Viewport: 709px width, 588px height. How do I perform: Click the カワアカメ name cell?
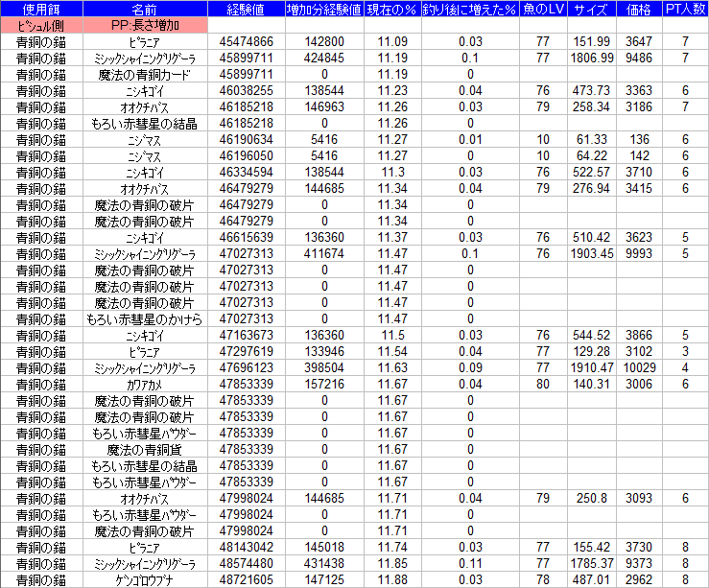[x=144, y=384]
